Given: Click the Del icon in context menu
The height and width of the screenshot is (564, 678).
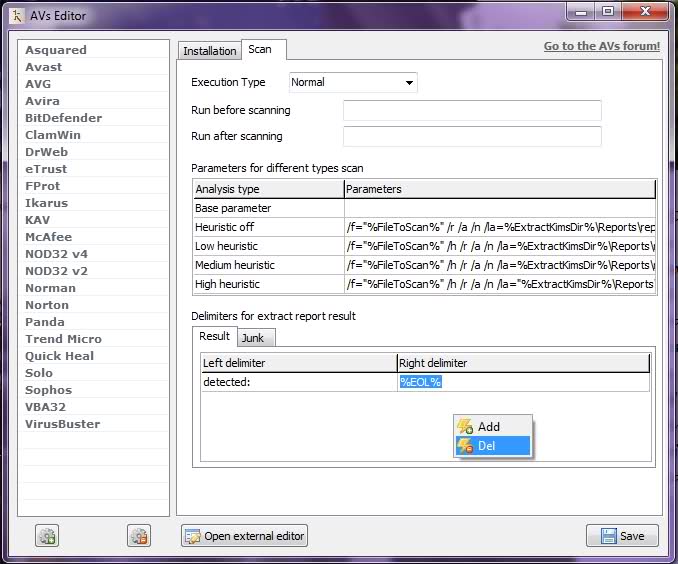Looking at the screenshot, I should pyautogui.click(x=465, y=446).
